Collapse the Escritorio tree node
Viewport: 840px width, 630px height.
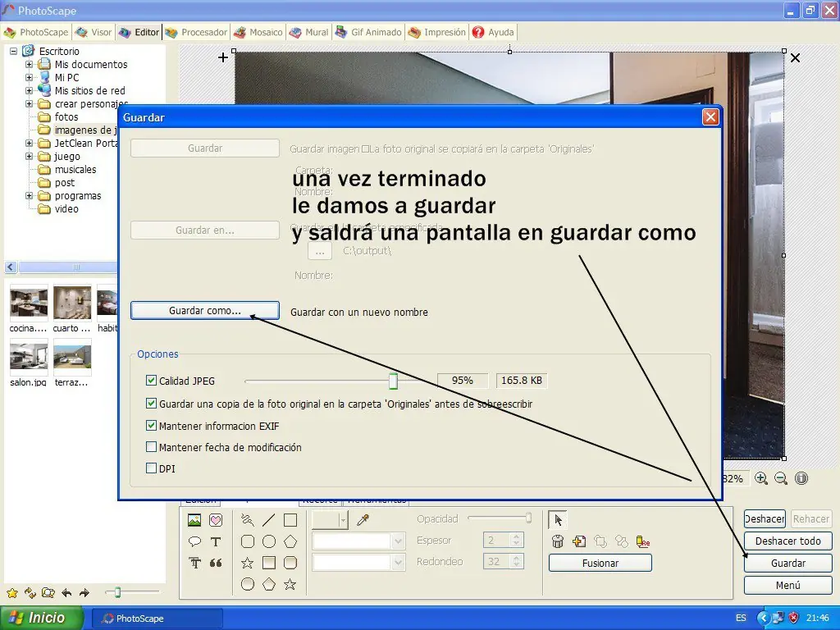pyautogui.click(x=13, y=52)
